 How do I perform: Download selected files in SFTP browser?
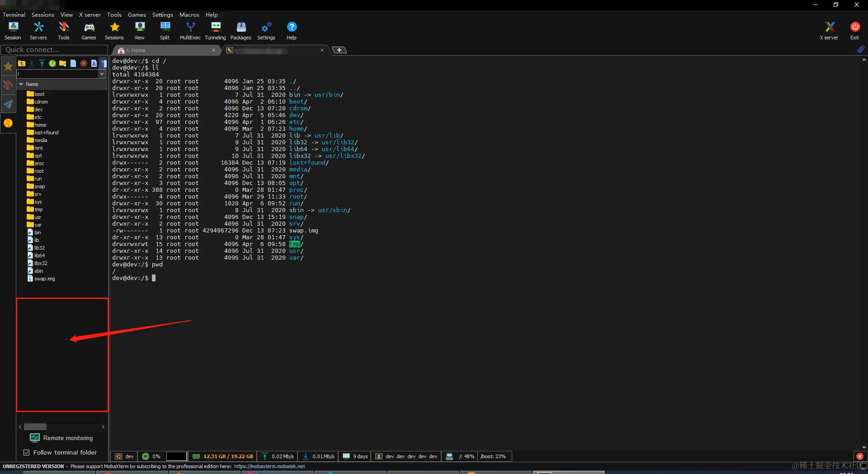[32, 63]
